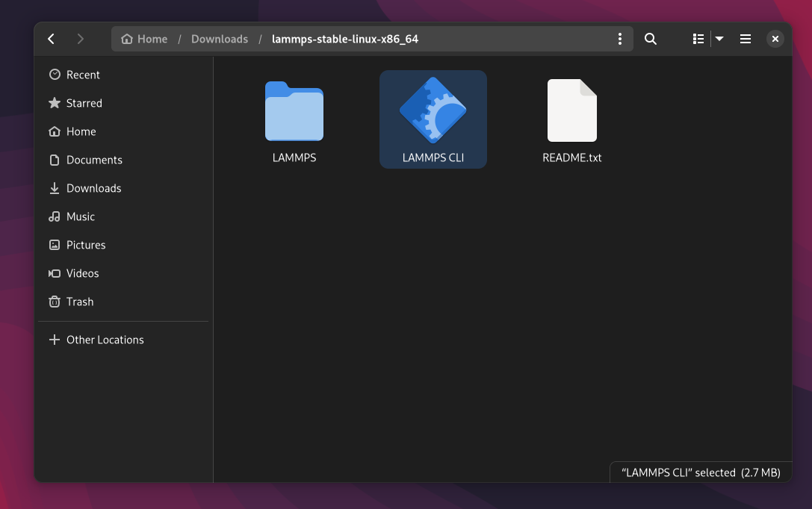Viewport: 812px width, 509px height.
Task: Open Downloads in the sidebar
Action: 124,188
